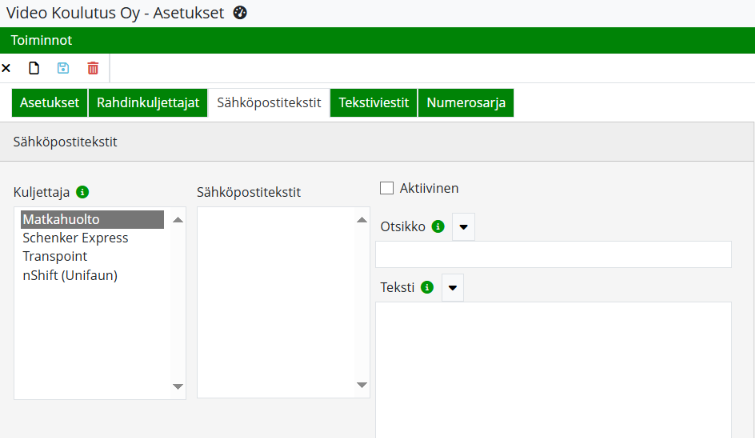This screenshot has height=438, width=755.
Task: Open the Rahdinkuljettajat tab
Action: (x=148, y=103)
